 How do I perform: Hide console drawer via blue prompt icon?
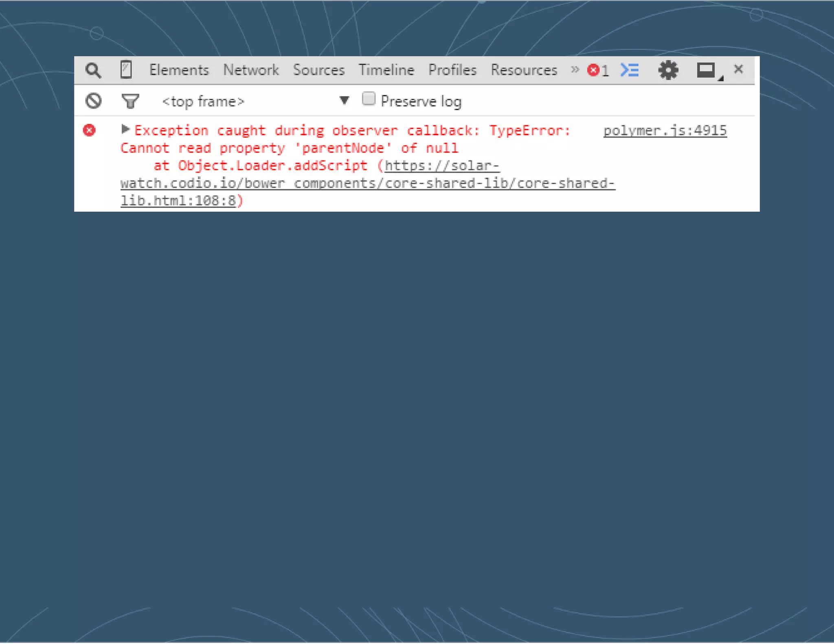coord(629,70)
